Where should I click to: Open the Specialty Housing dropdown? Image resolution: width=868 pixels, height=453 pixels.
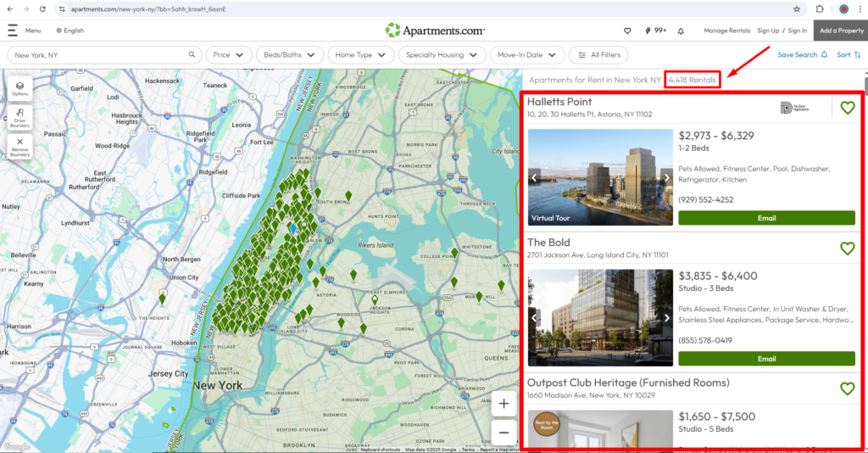coord(442,55)
